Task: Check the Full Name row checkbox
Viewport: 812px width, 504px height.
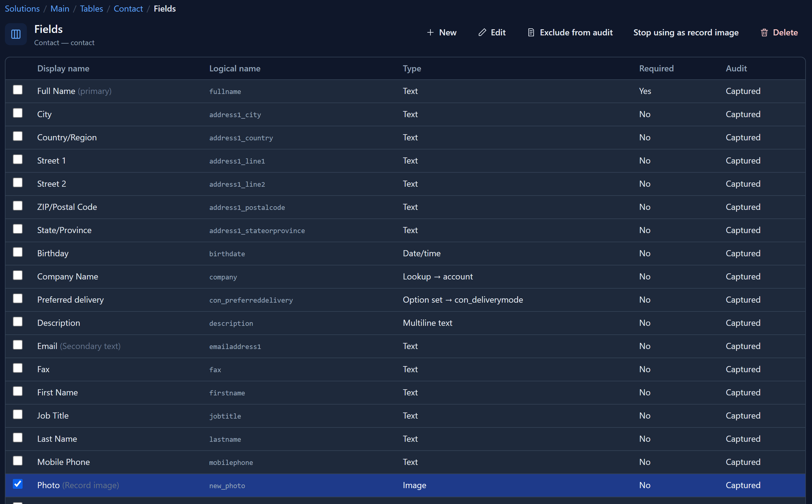Action: pyautogui.click(x=18, y=90)
